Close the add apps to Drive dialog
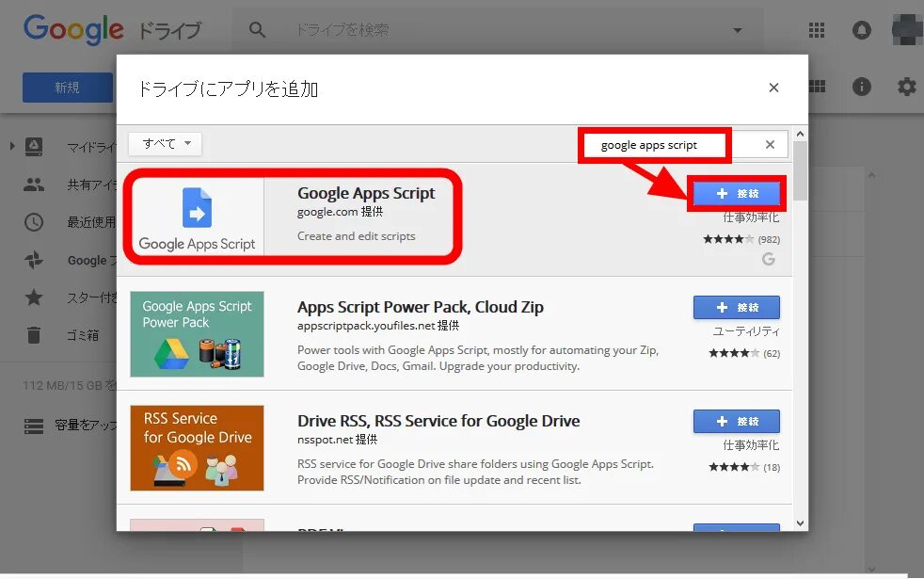 (773, 88)
